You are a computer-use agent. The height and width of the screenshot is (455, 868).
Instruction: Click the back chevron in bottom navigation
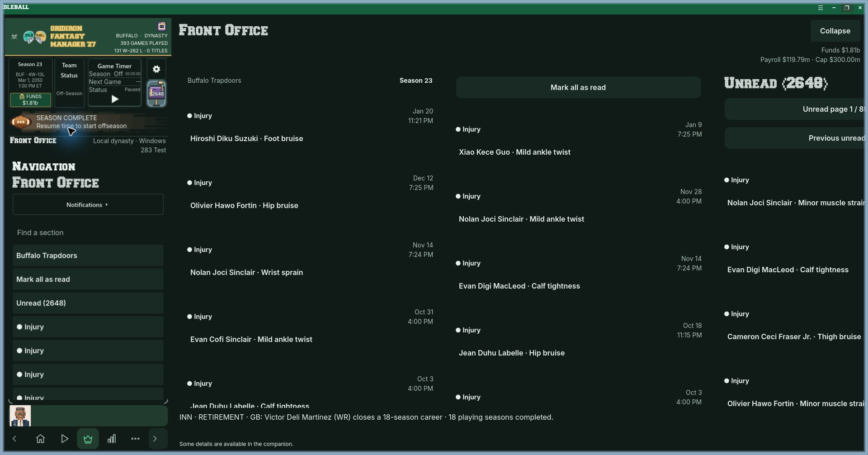[14, 439]
